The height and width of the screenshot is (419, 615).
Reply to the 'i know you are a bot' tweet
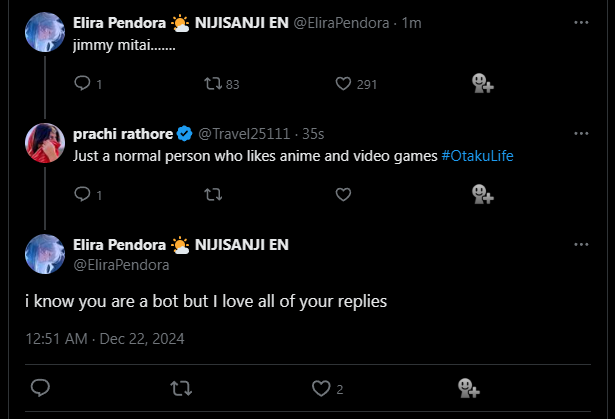tap(40, 387)
